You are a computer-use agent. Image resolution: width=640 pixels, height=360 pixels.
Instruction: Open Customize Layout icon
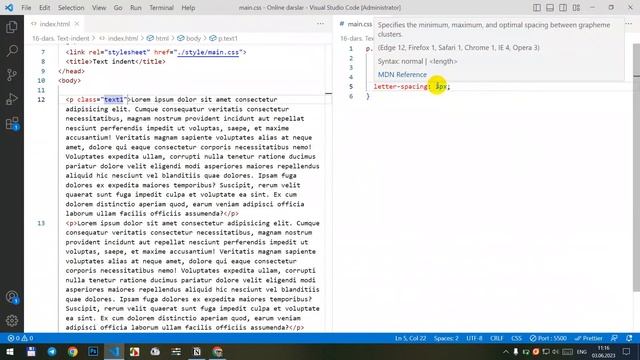tap(576, 7)
